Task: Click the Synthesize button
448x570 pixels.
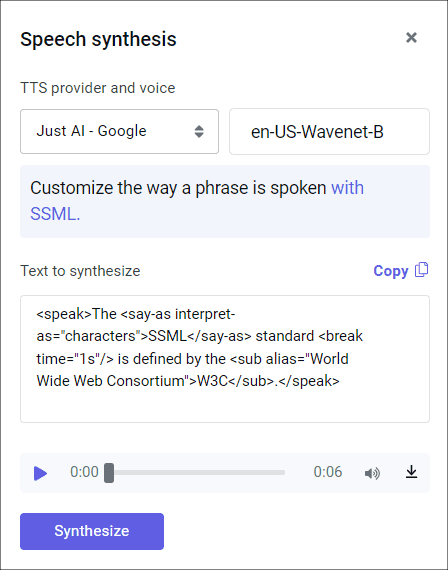Action: click(92, 531)
